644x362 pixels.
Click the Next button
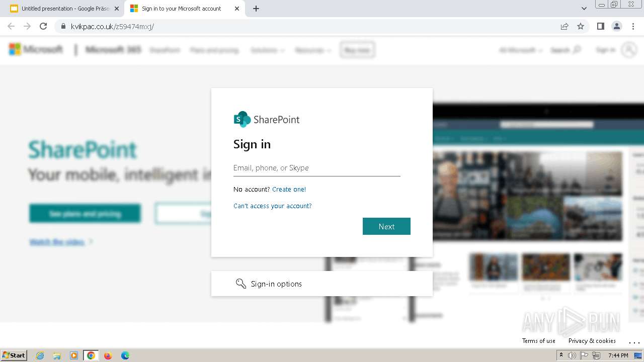click(386, 226)
